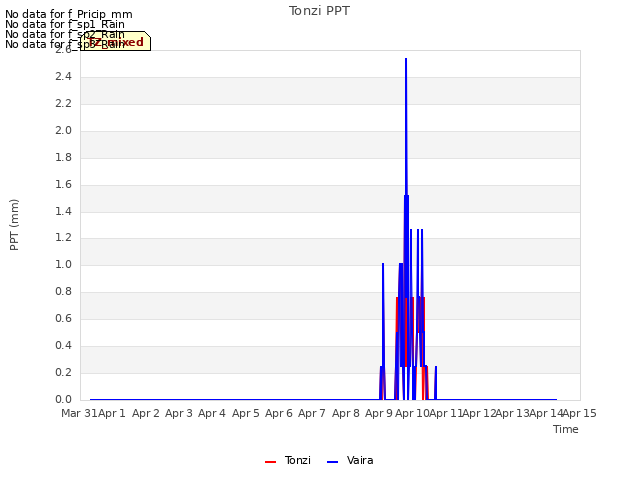Click the 'No data for f_Pricip_mm' message

[69, 14]
